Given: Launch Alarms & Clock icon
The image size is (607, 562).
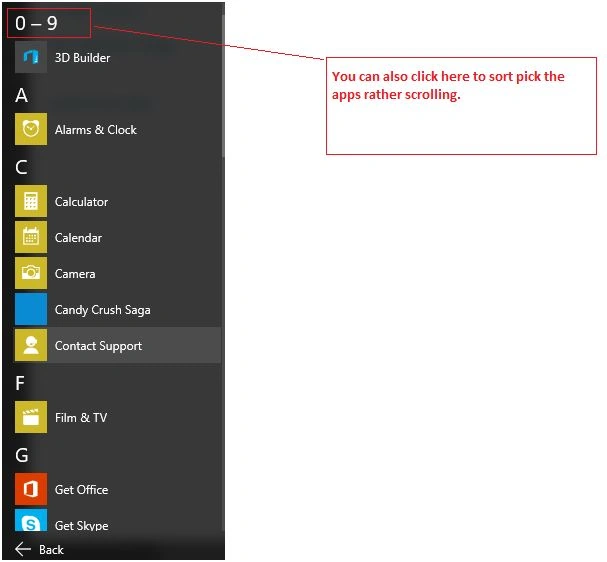Looking at the screenshot, I should [x=31, y=129].
